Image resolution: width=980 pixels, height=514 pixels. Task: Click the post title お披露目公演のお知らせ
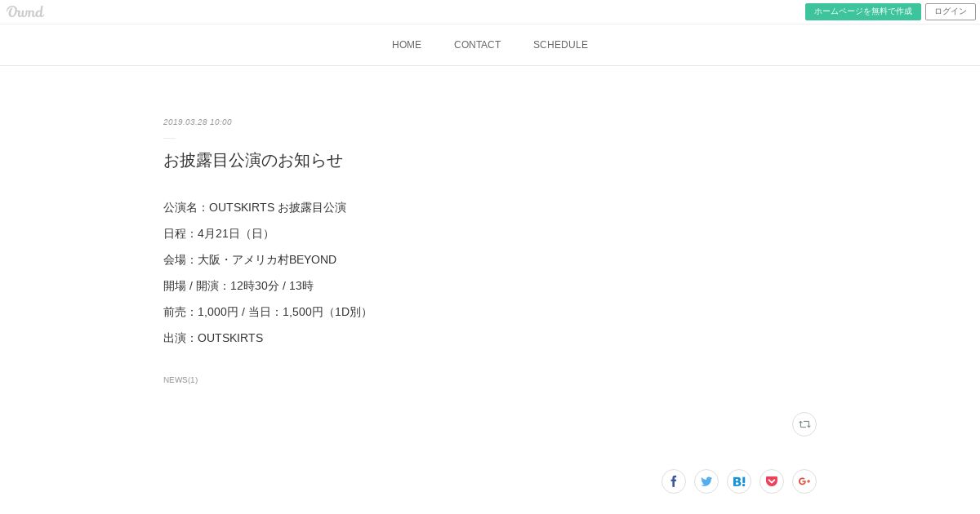tap(253, 160)
